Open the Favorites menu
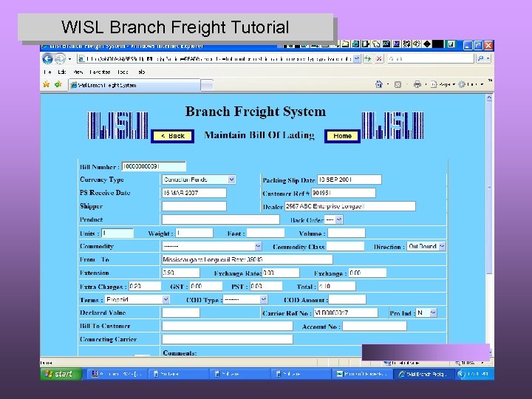The image size is (532, 399). point(100,72)
